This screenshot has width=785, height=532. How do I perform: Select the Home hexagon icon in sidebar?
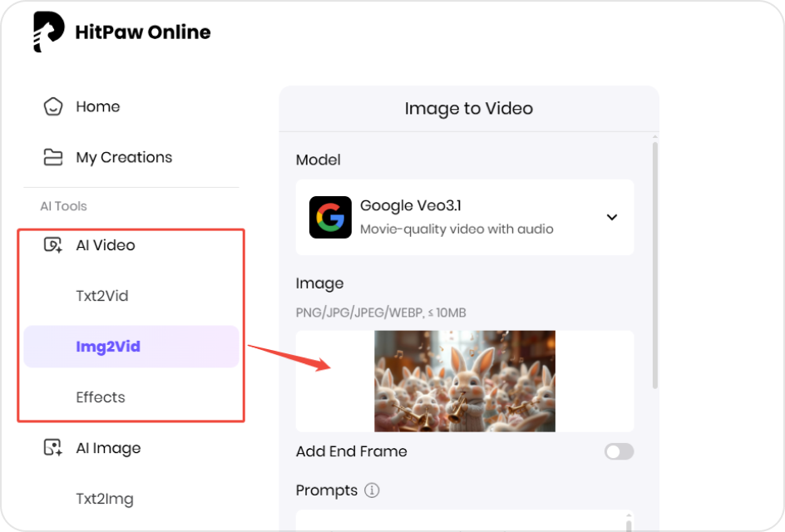[x=53, y=106]
